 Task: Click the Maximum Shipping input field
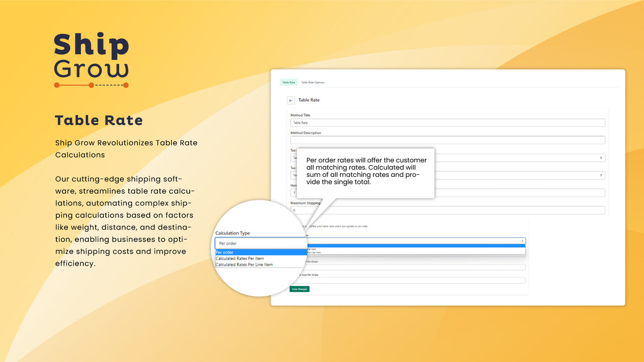[448, 210]
